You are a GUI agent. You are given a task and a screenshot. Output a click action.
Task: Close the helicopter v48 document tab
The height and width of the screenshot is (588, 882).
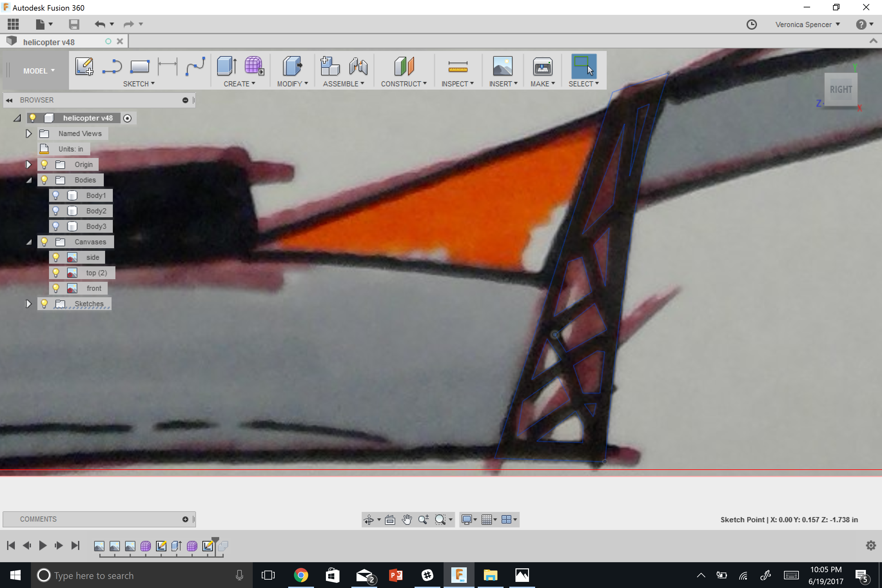pos(120,41)
